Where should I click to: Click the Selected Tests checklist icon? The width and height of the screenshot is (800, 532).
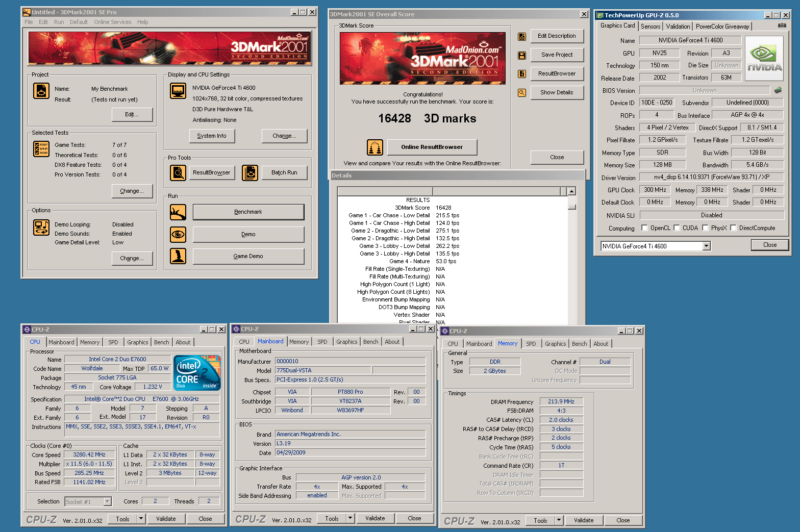tap(41, 149)
